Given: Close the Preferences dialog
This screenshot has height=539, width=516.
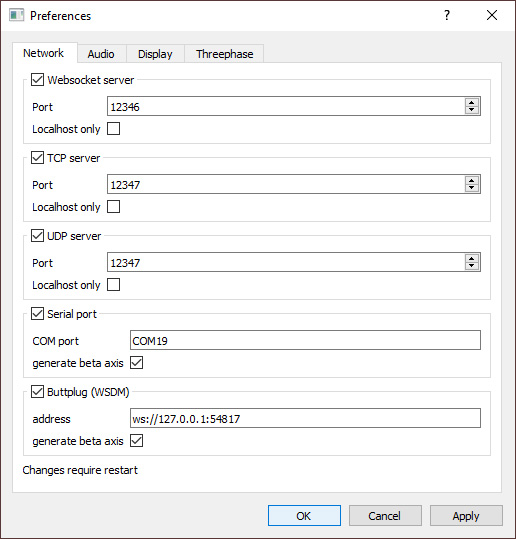Looking at the screenshot, I should point(492,15).
